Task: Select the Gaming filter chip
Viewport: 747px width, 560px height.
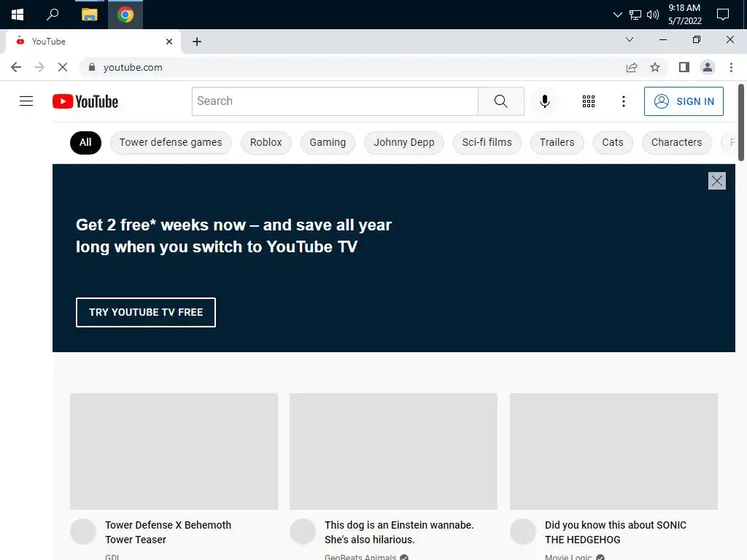Action: (x=328, y=142)
